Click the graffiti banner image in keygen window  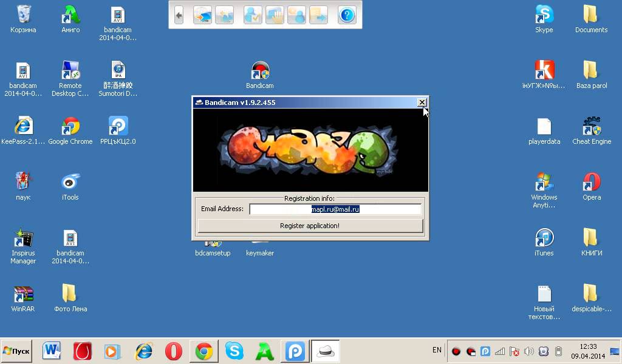pos(310,150)
